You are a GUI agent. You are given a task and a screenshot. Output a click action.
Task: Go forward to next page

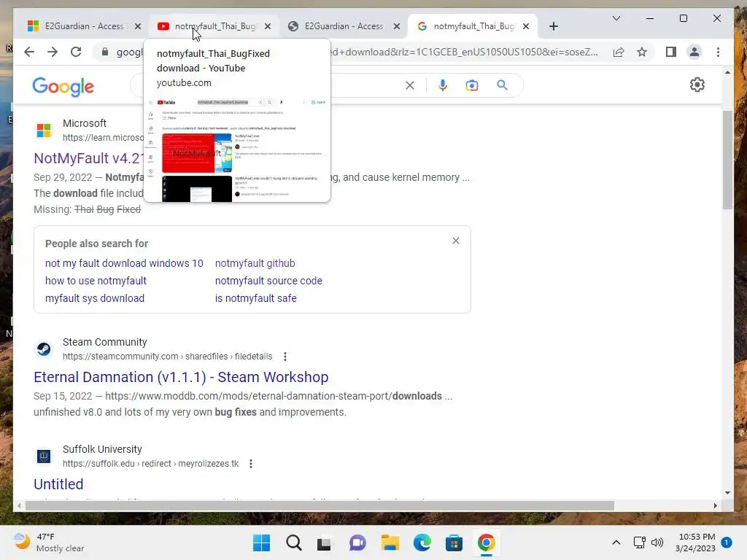[x=53, y=52]
